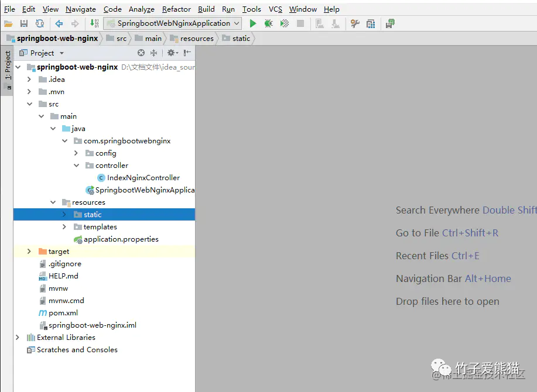This screenshot has height=392, width=537.
Task: Open Project Structure toolbar icon
Action: point(371,23)
